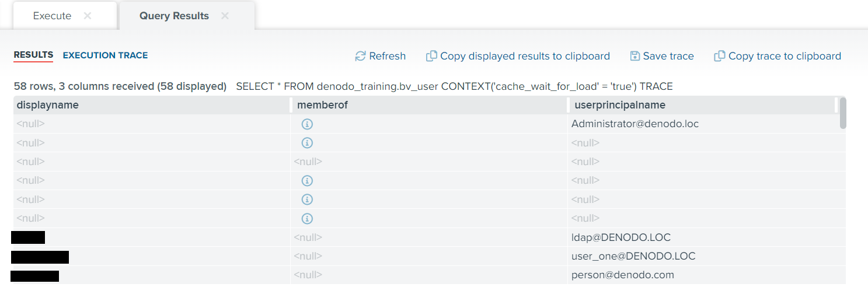Click the Save trace disk icon

tap(635, 56)
